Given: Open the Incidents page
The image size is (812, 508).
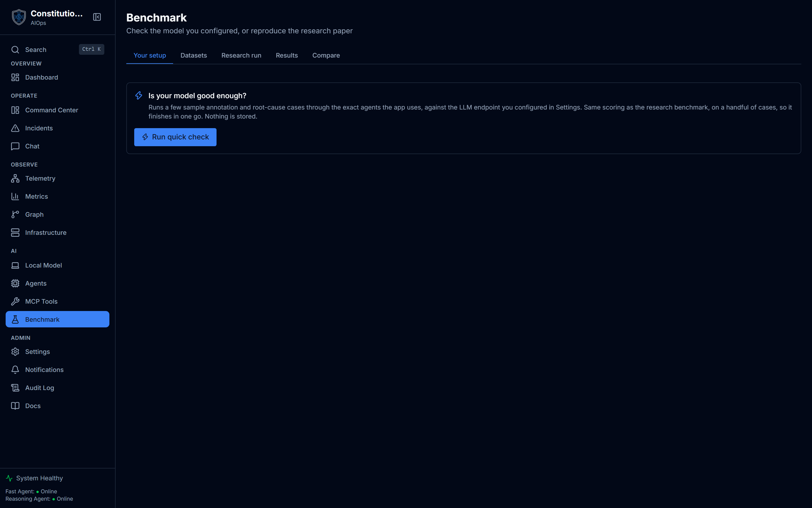Looking at the screenshot, I should pyautogui.click(x=58, y=128).
